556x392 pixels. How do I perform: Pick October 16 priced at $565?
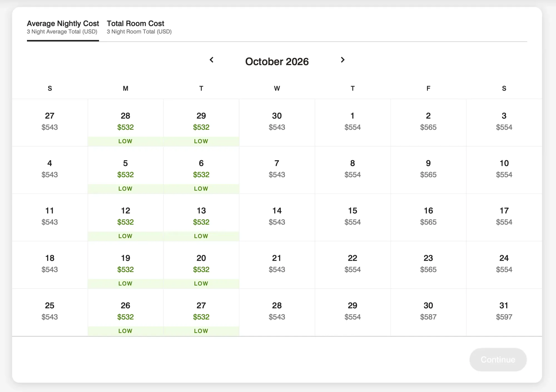point(428,218)
